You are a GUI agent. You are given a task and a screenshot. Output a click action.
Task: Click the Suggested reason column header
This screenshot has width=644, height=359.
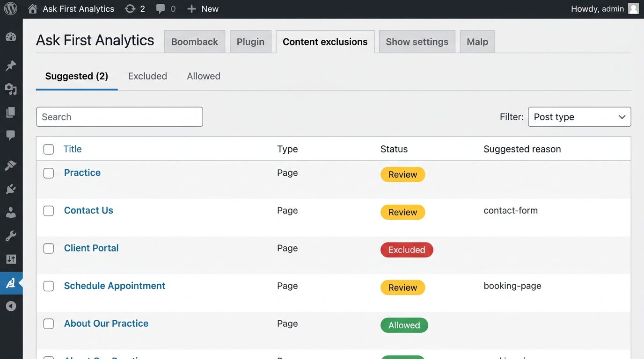pyautogui.click(x=522, y=149)
